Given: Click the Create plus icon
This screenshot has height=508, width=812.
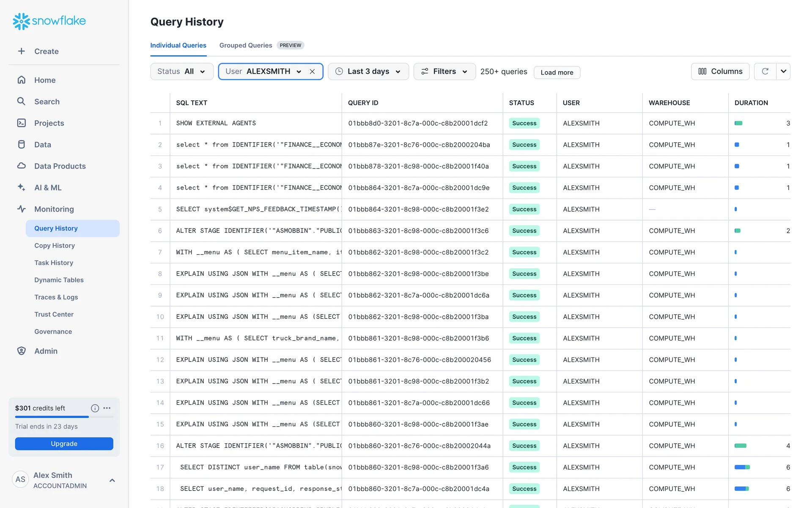Looking at the screenshot, I should click(x=21, y=51).
